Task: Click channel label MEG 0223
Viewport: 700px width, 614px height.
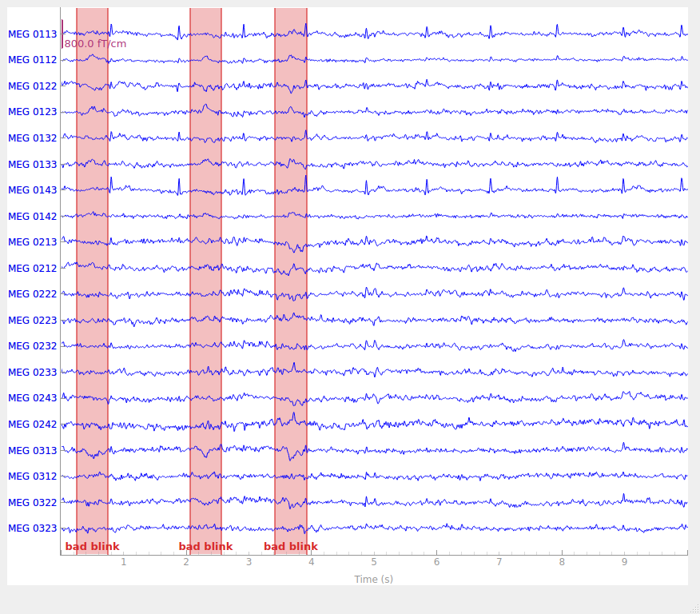Action: click(x=33, y=320)
